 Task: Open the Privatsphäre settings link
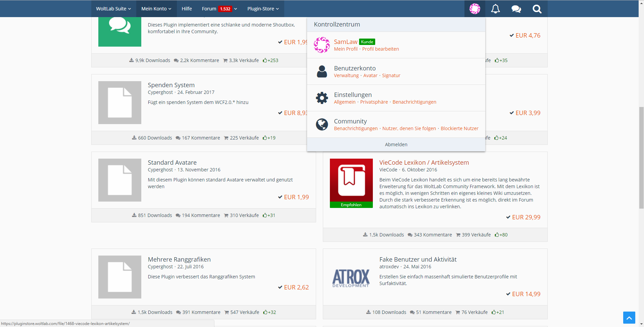pyautogui.click(x=374, y=102)
